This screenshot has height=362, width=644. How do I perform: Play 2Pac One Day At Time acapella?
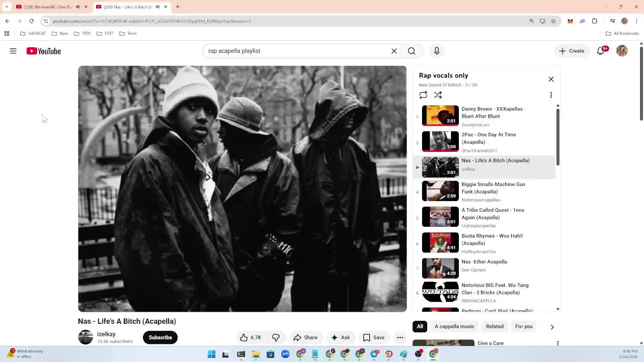(485, 142)
